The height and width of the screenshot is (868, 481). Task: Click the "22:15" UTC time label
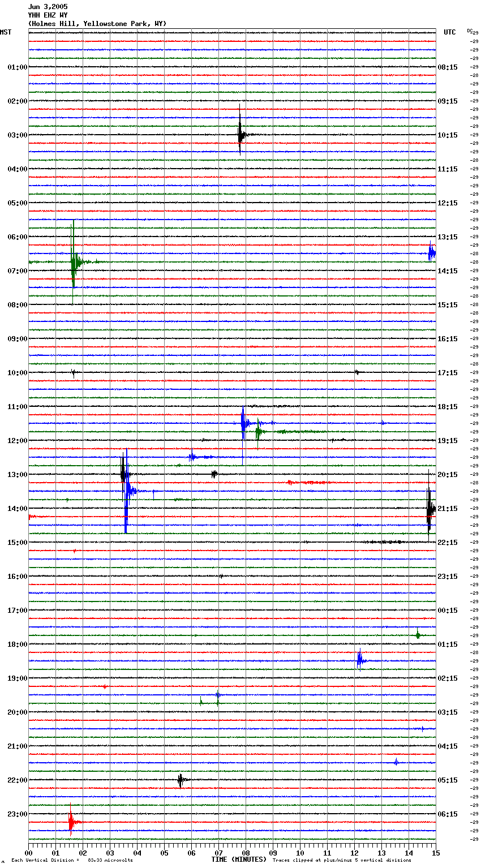pyautogui.click(x=448, y=543)
